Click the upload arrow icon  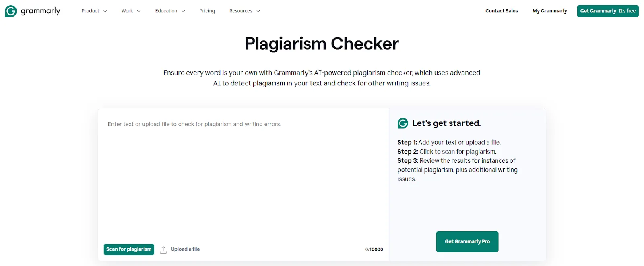[163, 250]
